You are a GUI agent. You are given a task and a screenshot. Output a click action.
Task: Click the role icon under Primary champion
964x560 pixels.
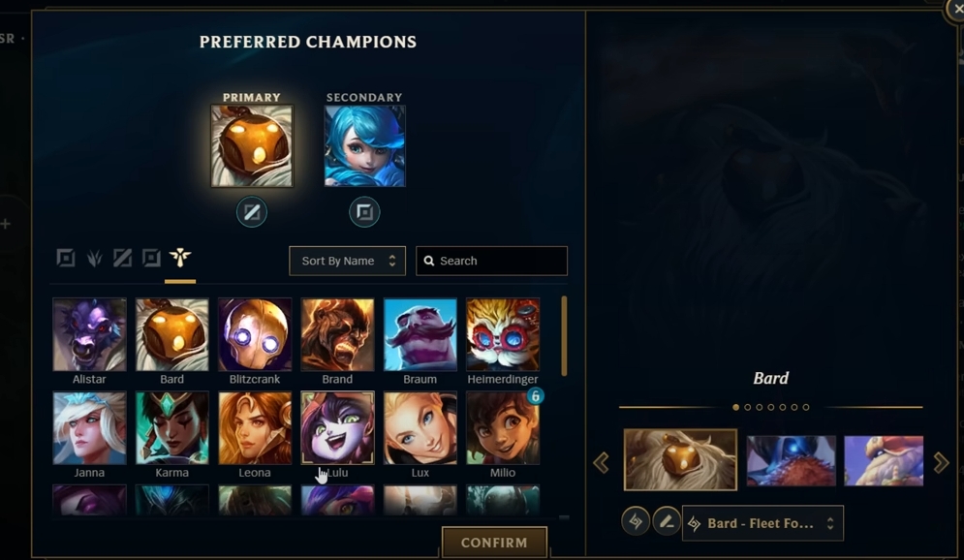tap(252, 212)
